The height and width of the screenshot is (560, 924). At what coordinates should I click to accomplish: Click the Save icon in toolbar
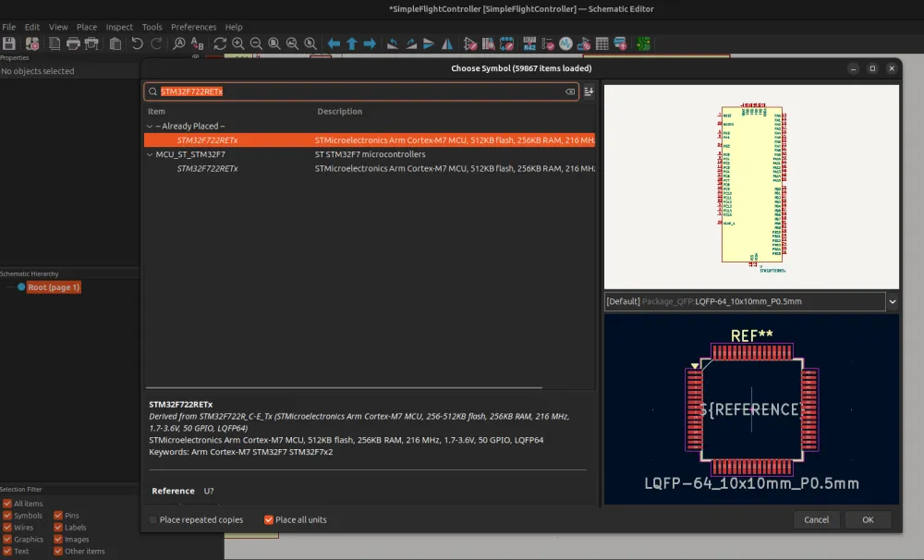[9, 43]
